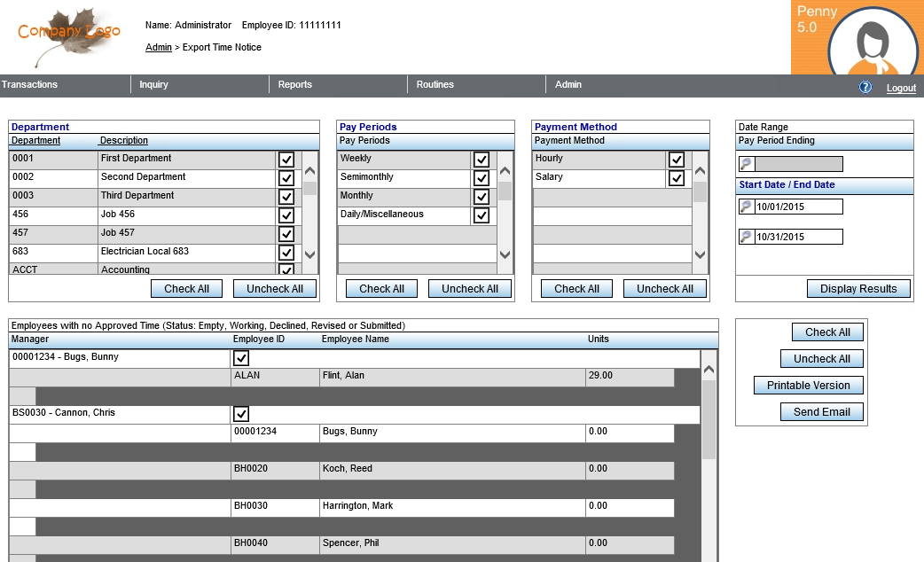This screenshot has width=924, height=562.
Task: Toggle the Weekly pay period checkbox
Action: 482,160
